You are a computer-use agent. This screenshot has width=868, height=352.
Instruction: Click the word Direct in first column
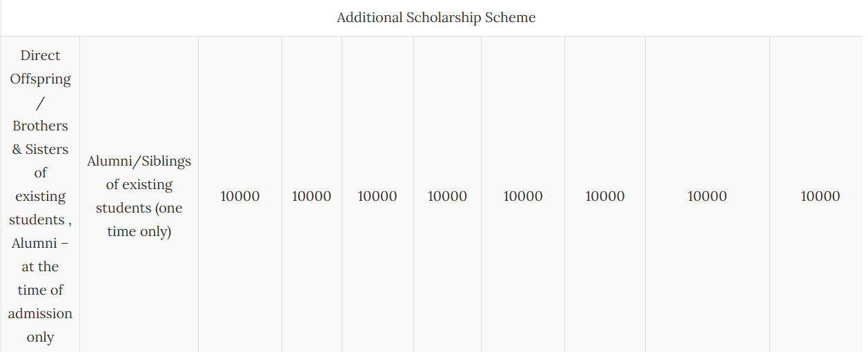coord(40,56)
